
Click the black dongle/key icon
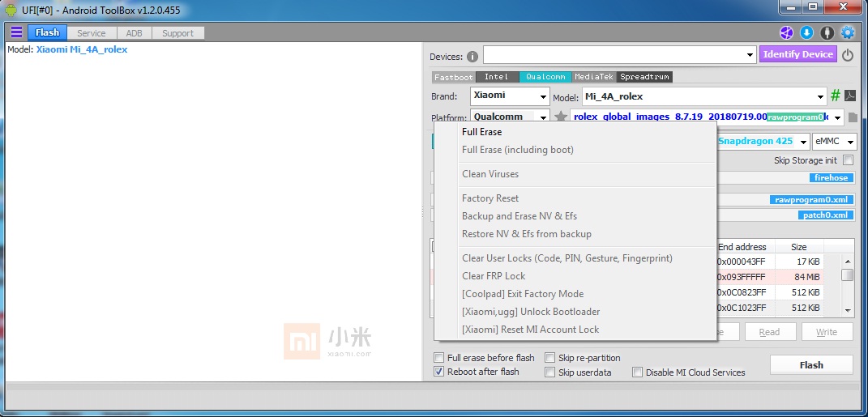click(x=827, y=33)
